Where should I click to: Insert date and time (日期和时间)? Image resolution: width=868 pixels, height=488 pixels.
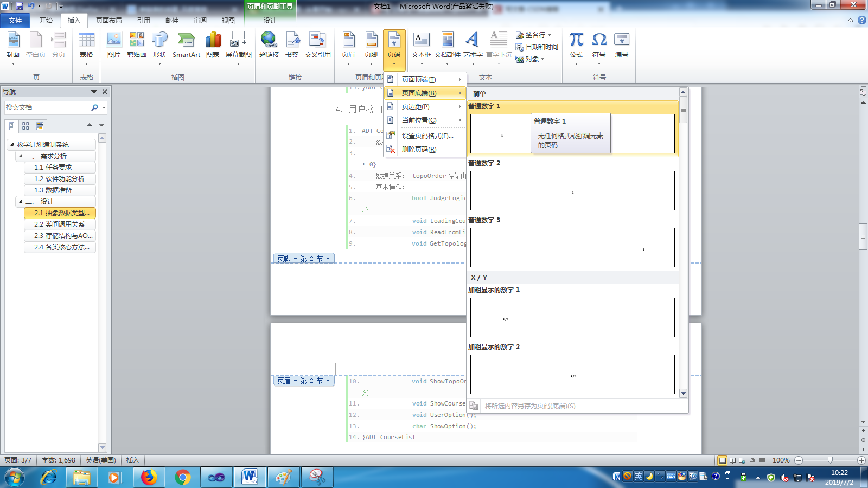537,47
